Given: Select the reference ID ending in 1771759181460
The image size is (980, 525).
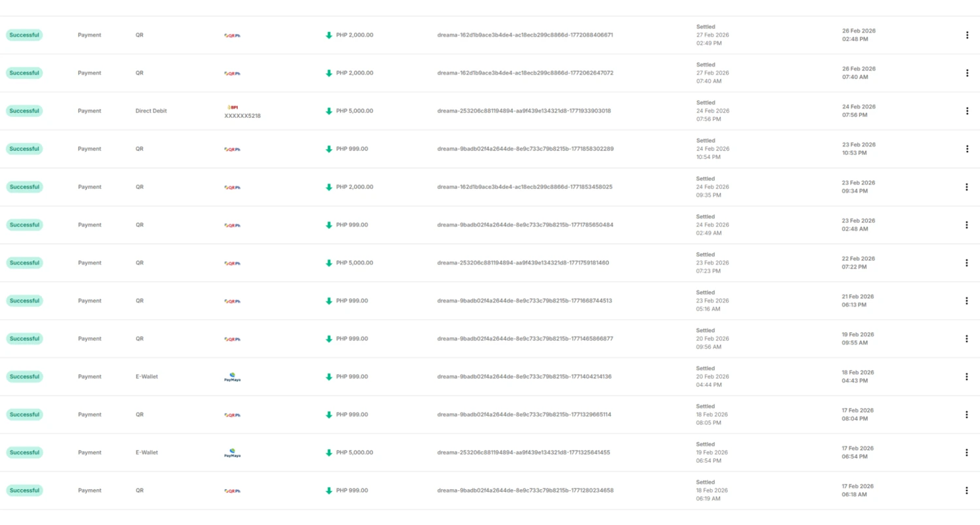Looking at the screenshot, I should point(523,263).
